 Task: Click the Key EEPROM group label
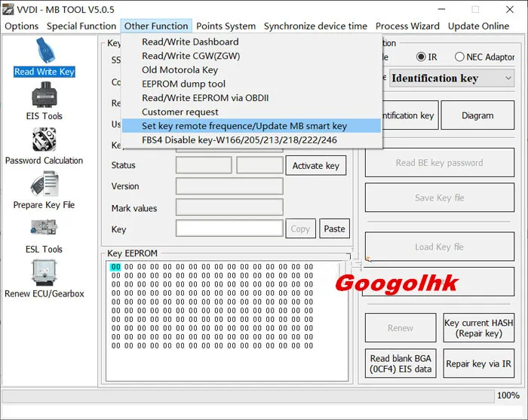[x=132, y=253]
